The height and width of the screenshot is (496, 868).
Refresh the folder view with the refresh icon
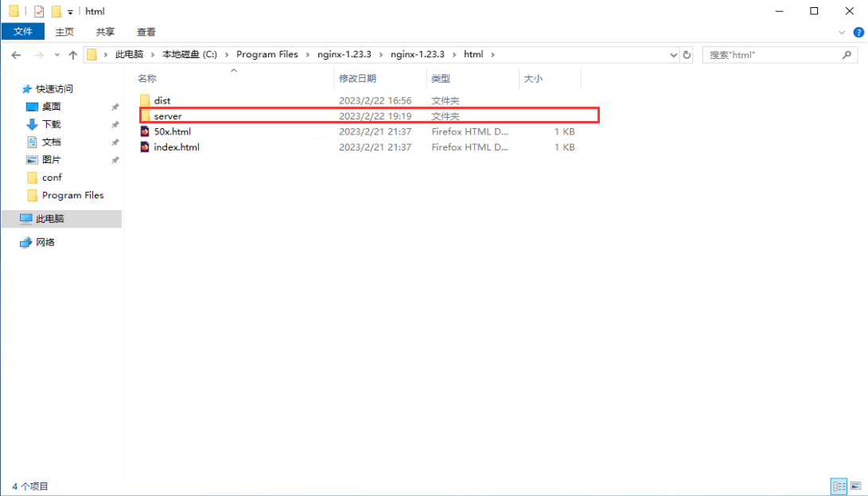(687, 54)
